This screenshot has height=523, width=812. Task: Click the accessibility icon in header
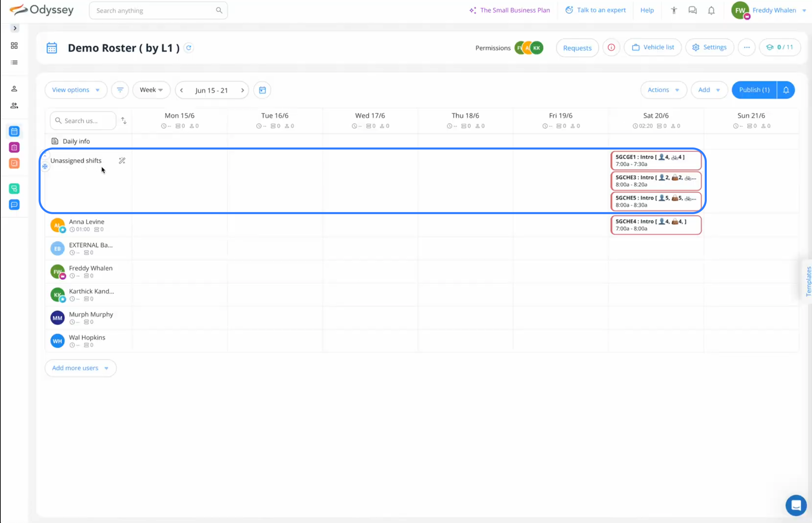pos(674,10)
